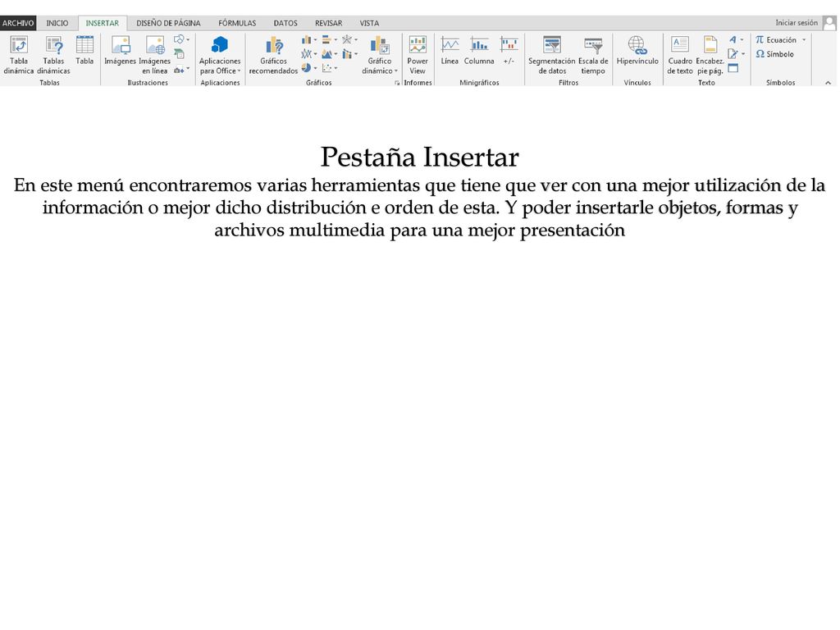Open the scatter chart dropdown

[x=329, y=68]
